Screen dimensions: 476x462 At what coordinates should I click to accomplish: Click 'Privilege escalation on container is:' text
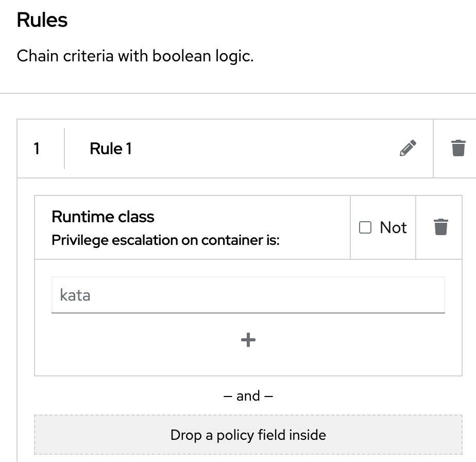[165, 240]
